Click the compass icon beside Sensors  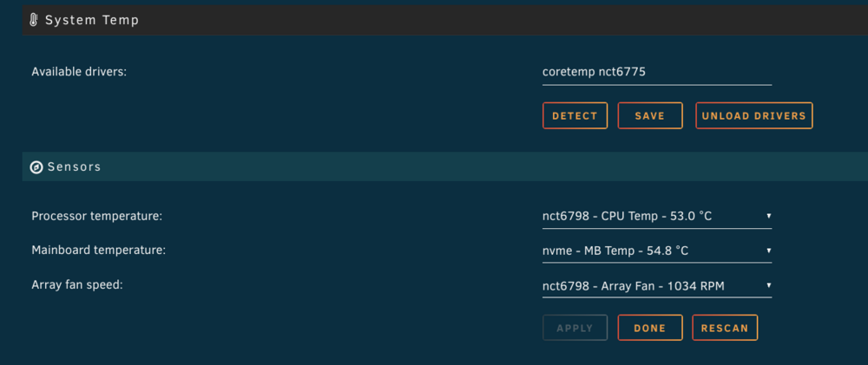(x=36, y=167)
